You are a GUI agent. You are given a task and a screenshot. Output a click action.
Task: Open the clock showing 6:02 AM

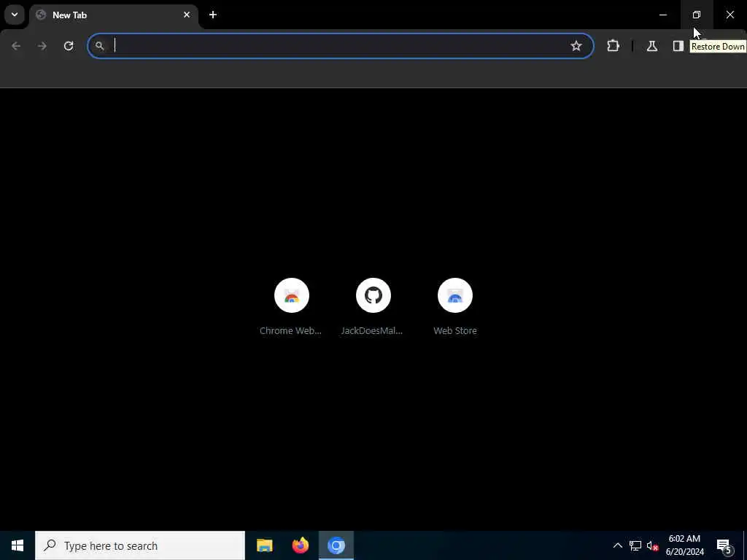tap(684, 545)
